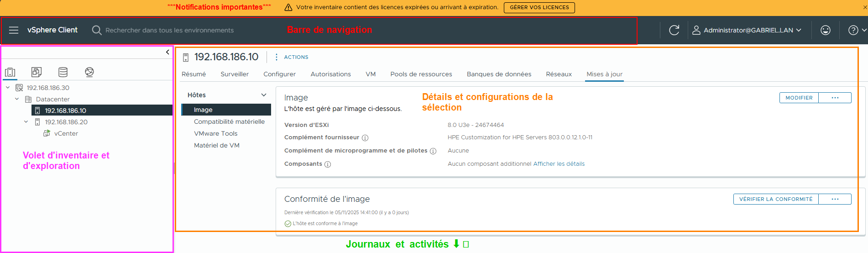Show info for Complément fournisseur
The width and height of the screenshot is (868, 253).
365,138
